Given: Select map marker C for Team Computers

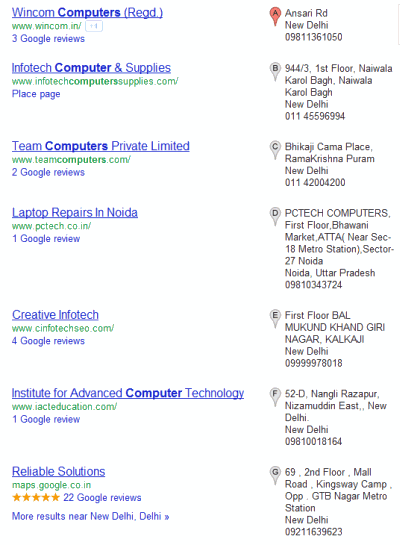Looking at the screenshot, I should point(275,149).
